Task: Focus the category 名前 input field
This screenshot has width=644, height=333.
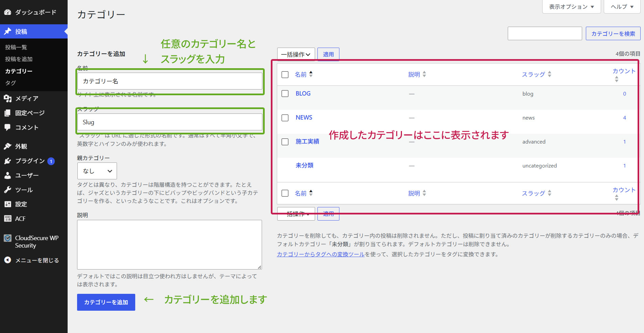Action: point(170,81)
